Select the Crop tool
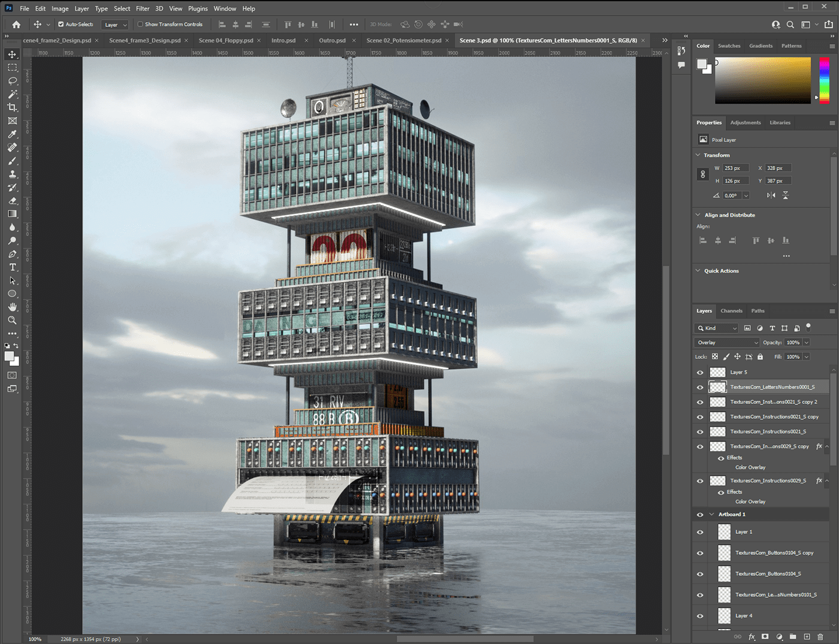 [12, 107]
